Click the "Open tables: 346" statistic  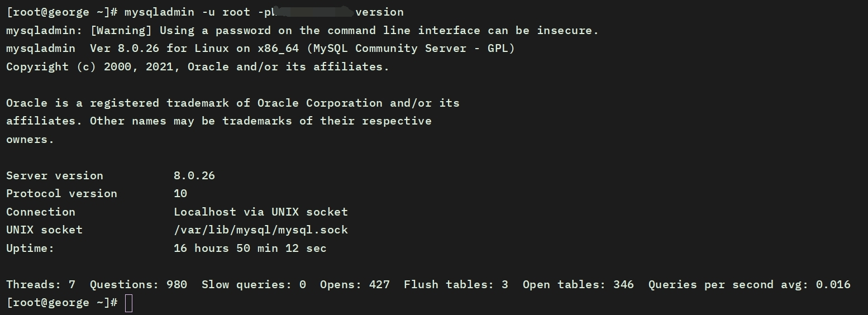click(x=578, y=285)
